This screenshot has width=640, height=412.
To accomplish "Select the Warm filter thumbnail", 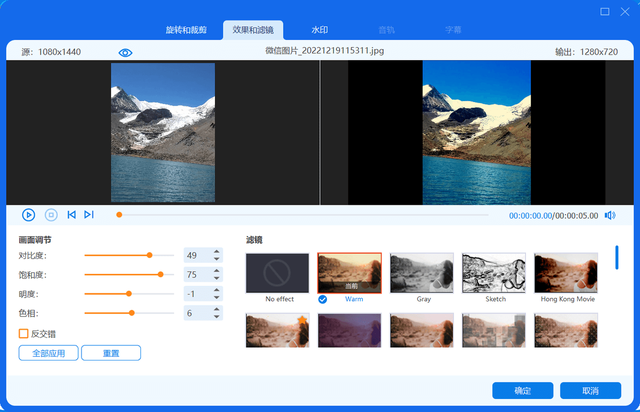I will coord(349,273).
